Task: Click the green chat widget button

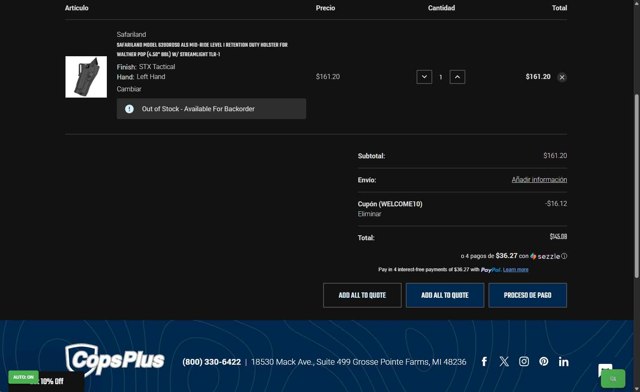Action: pyautogui.click(x=613, y=379)
